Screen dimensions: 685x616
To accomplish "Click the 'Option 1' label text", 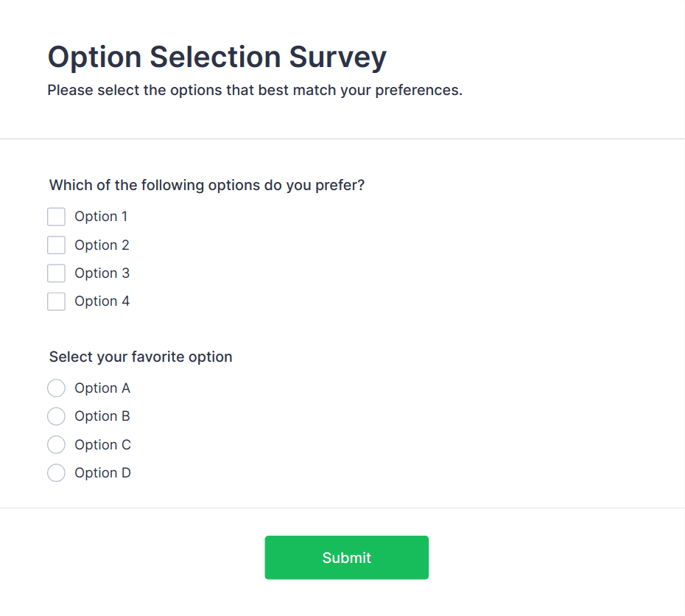I will point(101,217).
